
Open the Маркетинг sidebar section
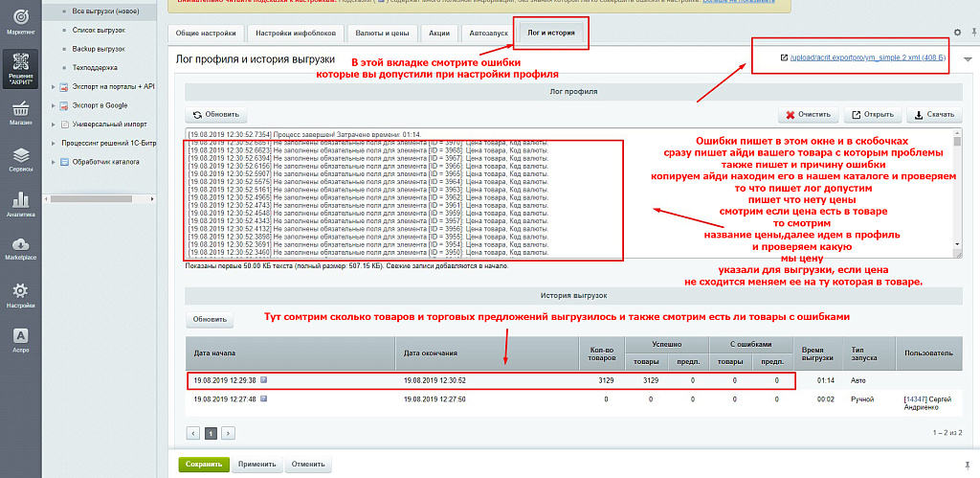point(20,21)
